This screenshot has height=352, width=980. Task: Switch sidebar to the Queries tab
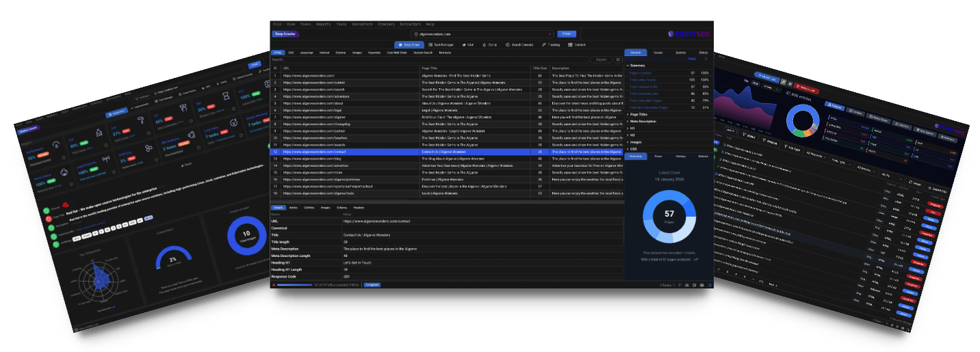[680, 52]
